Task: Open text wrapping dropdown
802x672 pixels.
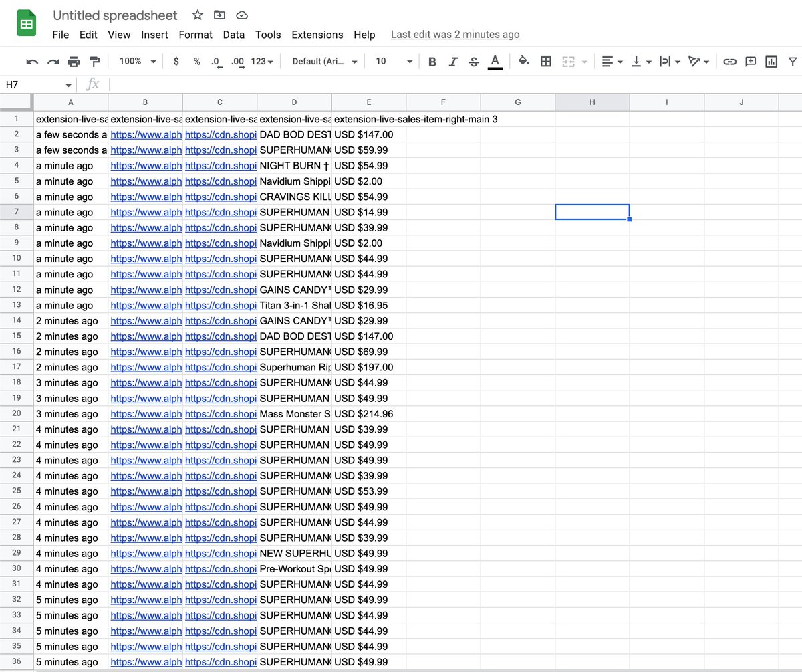Action: coord(669,62)
